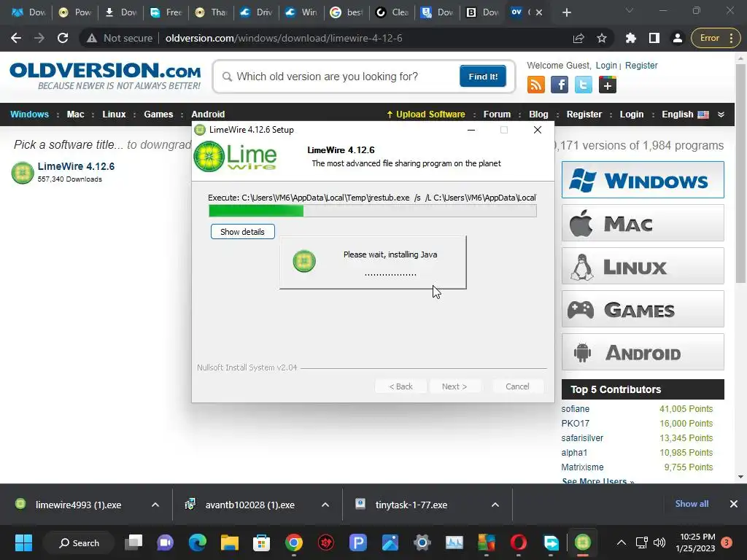Expand the double-chevron nav menu
This screenshot has height=560, width=747.
[x=721, y=114]
